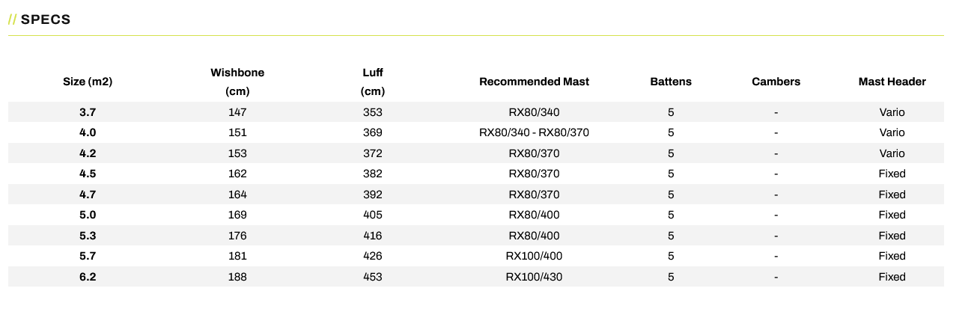Click the Battens column header
The image size is (980, 309).
(x=671, y=82)
